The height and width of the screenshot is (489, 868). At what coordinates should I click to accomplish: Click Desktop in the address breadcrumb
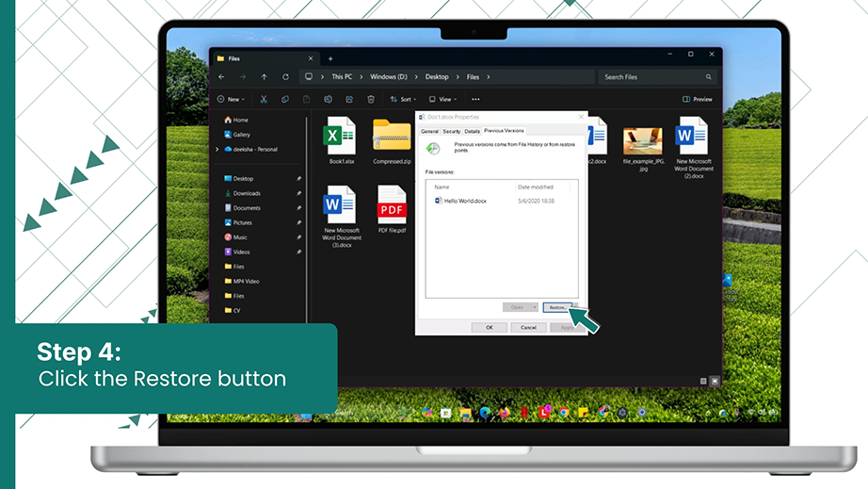point(437,77)
